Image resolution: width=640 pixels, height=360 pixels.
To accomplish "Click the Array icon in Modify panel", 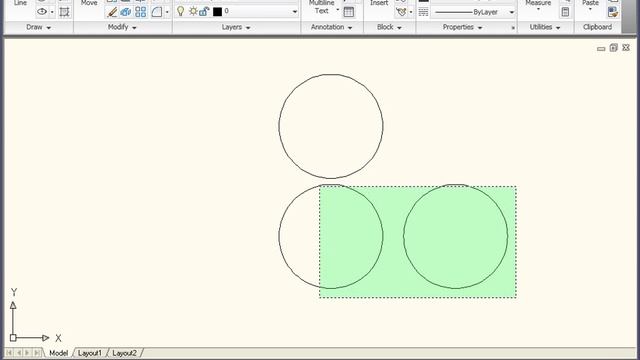I will pyautogui.click(x=140, y=12).
